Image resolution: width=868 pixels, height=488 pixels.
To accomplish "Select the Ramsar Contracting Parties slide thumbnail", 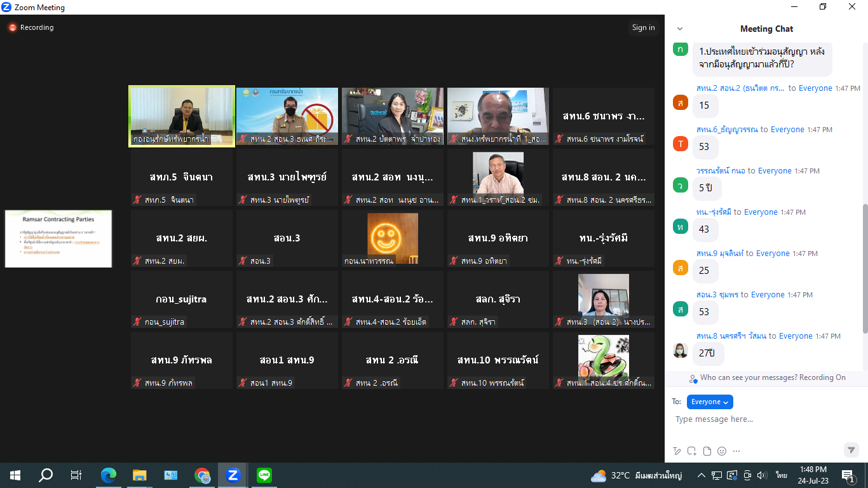I will point(58,238).
